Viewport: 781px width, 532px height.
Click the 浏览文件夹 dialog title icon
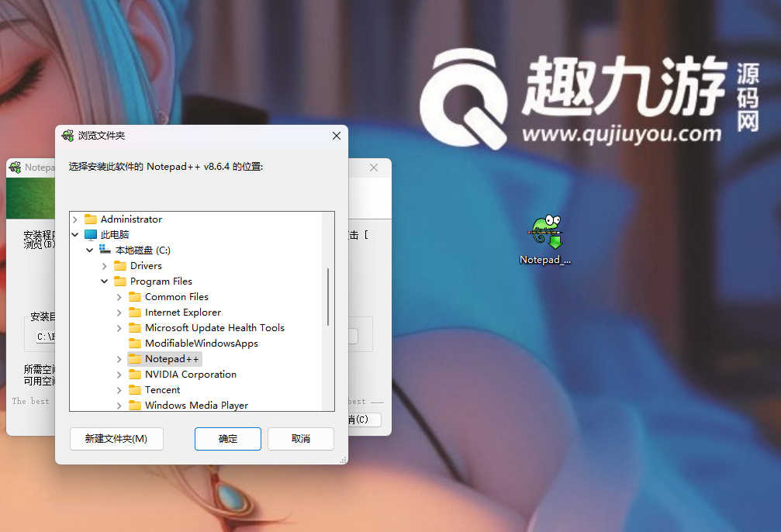(x=67, y=136)
